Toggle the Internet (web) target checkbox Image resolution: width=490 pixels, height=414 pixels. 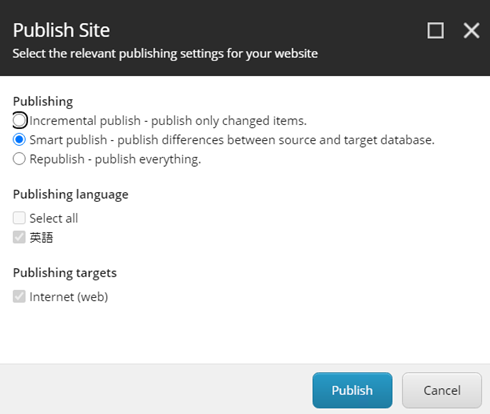click(19, 296)
